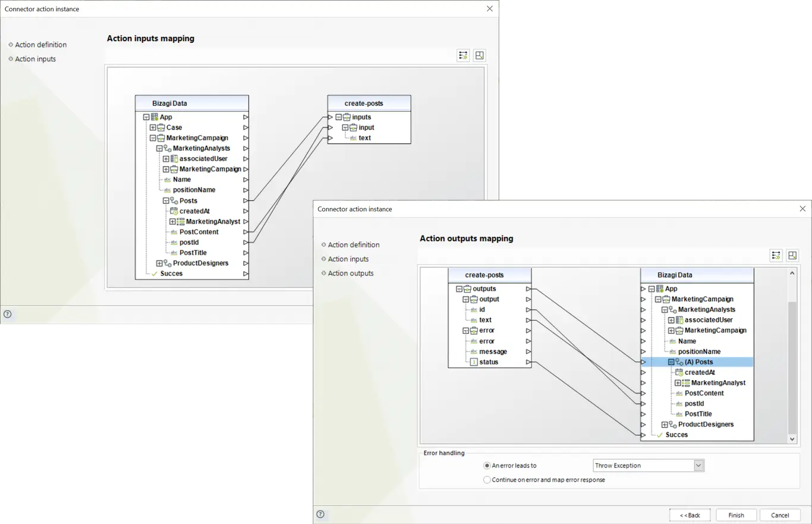Click the scroll down arrow in the outputs mapping
This screenshot has width=812, height=524.
click(x=792, y=439)
